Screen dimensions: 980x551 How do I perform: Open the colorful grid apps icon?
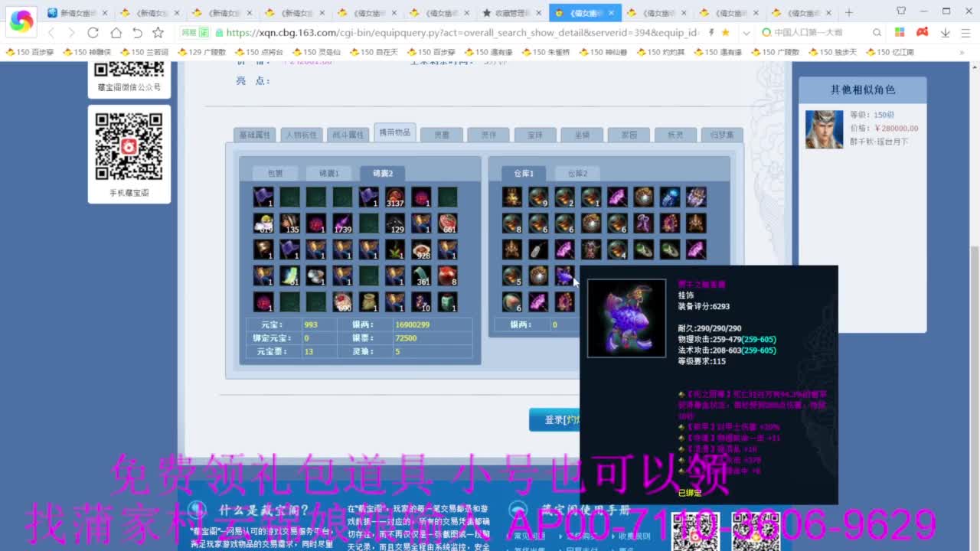point(900,32)
